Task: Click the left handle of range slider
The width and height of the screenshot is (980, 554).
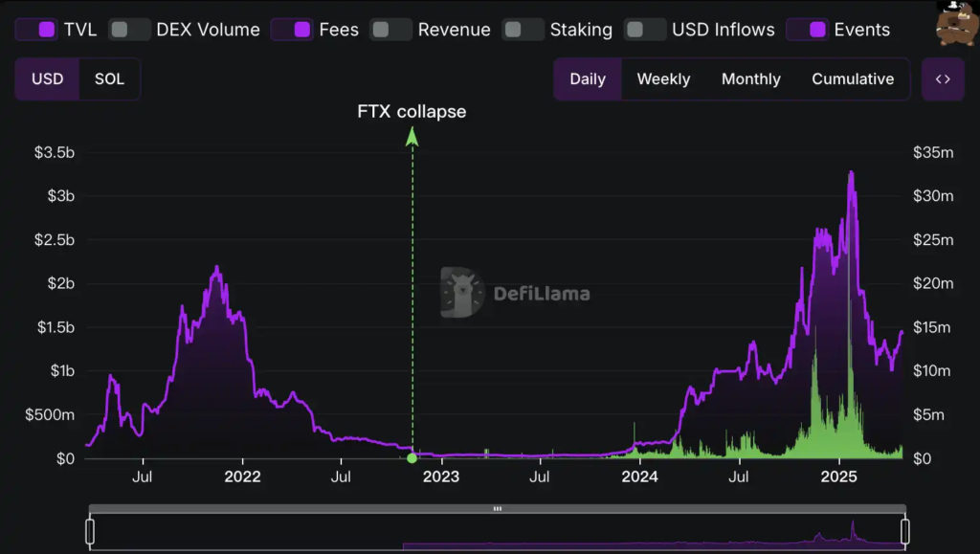Action: click(90, 531)
